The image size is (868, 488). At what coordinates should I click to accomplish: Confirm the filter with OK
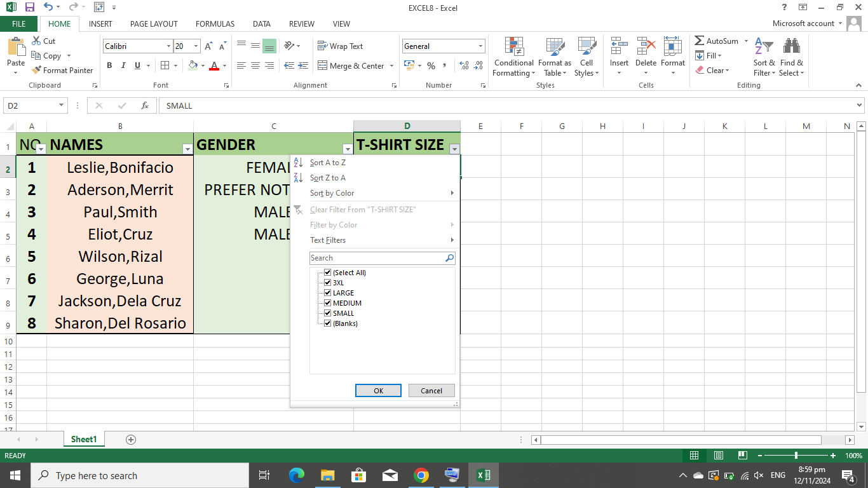378,391
